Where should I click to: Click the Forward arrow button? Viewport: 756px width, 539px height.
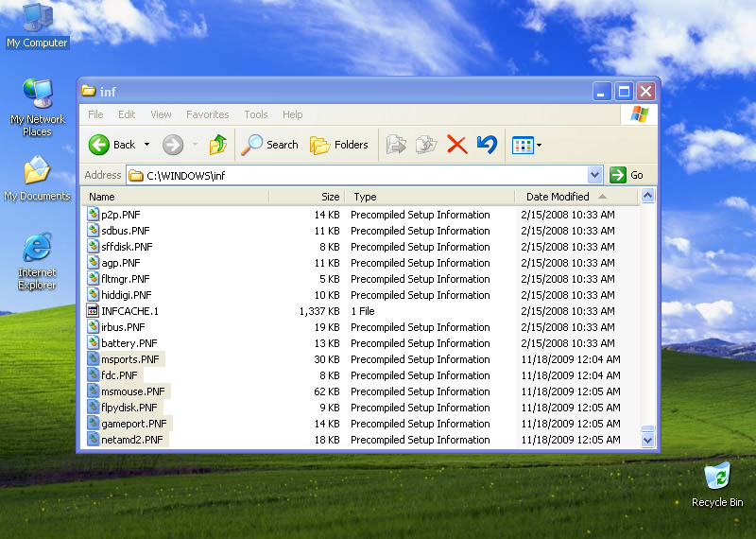click(x=173, y=145)
